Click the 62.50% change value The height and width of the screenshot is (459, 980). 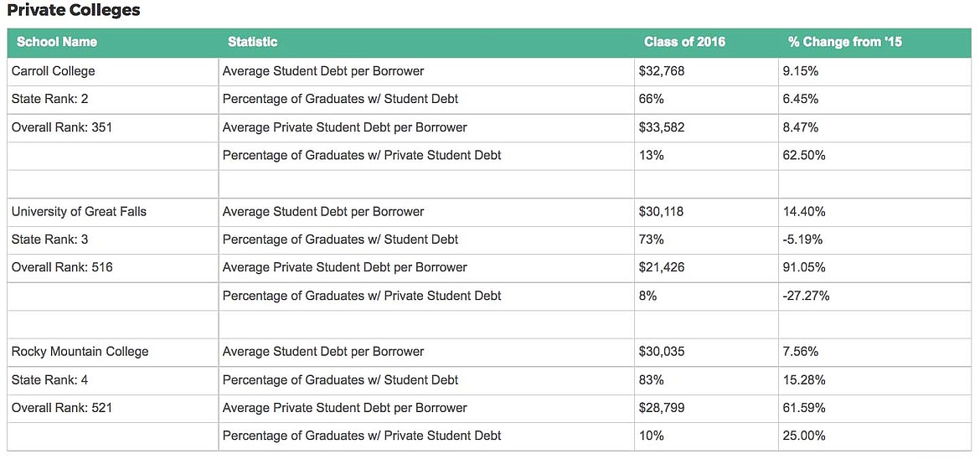coord(804,155)
